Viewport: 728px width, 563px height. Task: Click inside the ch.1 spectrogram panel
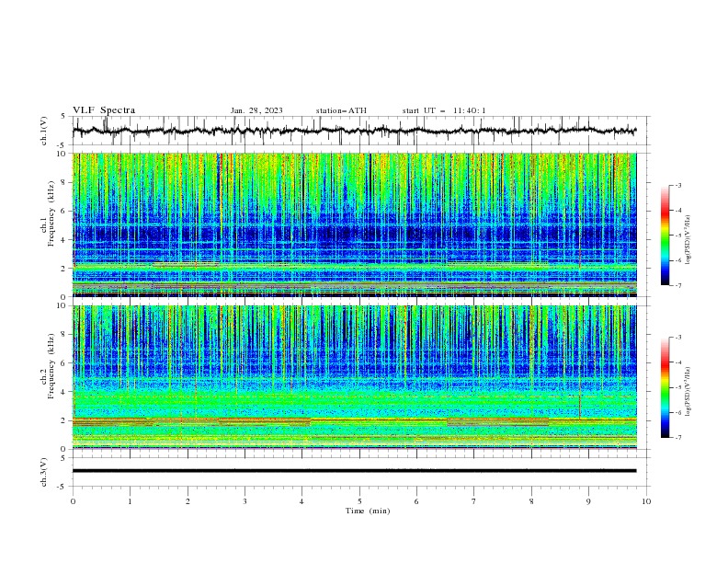354,224
